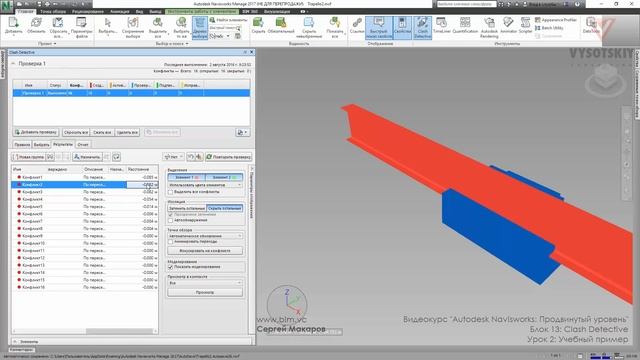
Task: Click Reset All (Сбросить все) button
Action: (76, 132)
